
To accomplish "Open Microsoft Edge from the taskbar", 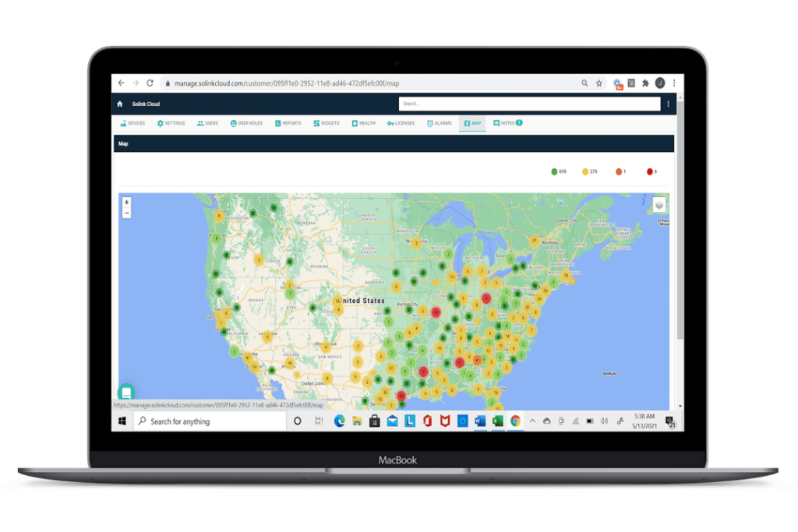I will pyautogui.click(x=340, y=421).
